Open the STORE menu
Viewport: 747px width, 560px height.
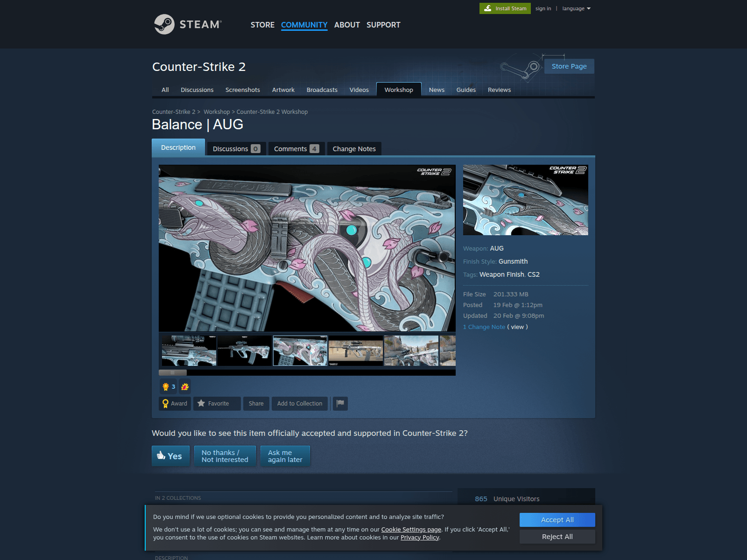262,25
